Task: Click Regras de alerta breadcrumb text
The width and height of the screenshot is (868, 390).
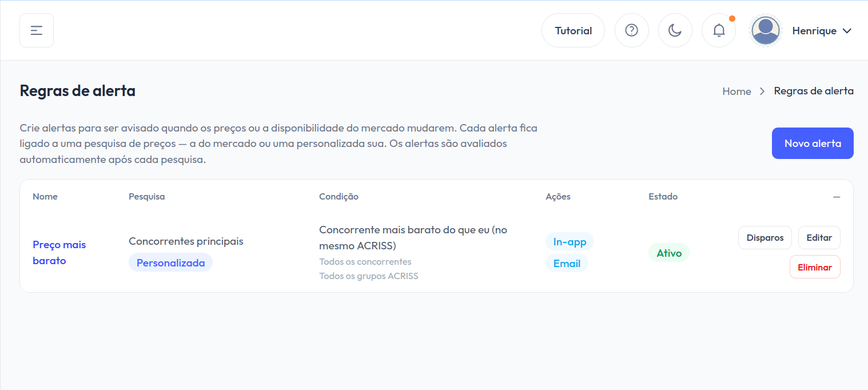Action: pos(814,91)
